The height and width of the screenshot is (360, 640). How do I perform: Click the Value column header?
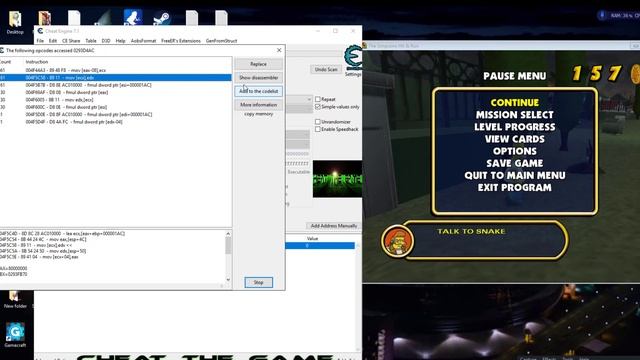312,238
